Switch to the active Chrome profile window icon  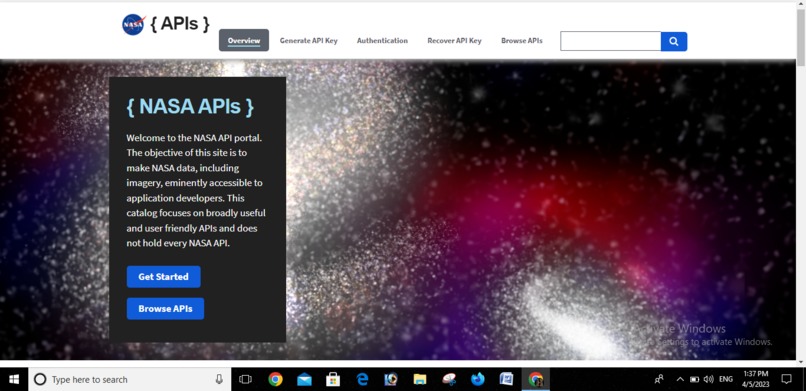[x=536, y=379]
